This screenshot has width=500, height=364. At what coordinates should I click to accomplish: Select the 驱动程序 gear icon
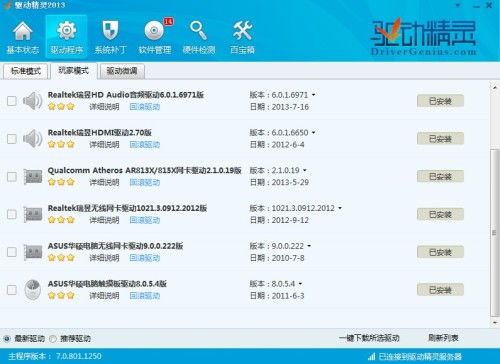(x=67, y=31)
